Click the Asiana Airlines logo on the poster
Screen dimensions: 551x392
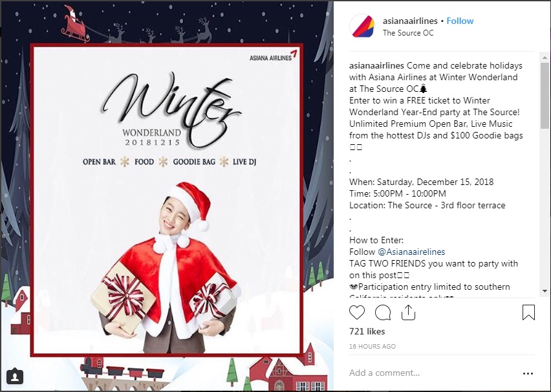[274, 56]
